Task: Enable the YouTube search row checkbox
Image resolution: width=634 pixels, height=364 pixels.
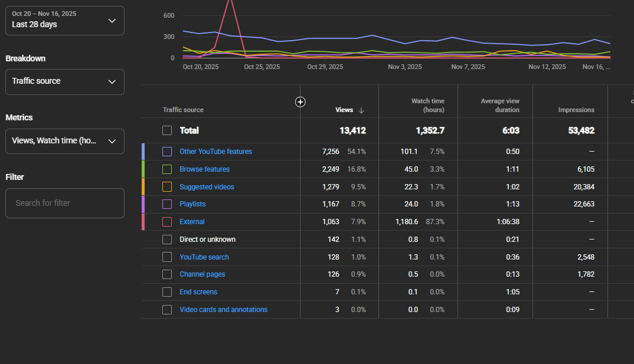Action: coord(167,257)
